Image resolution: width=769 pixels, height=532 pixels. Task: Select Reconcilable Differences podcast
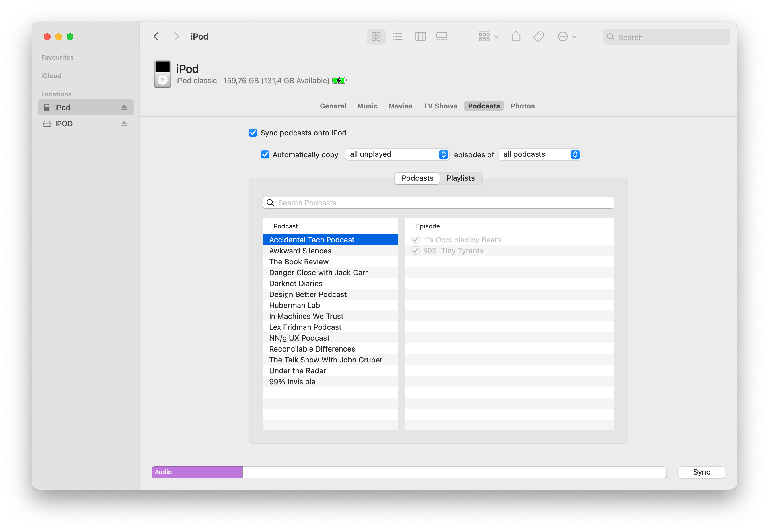330,349
